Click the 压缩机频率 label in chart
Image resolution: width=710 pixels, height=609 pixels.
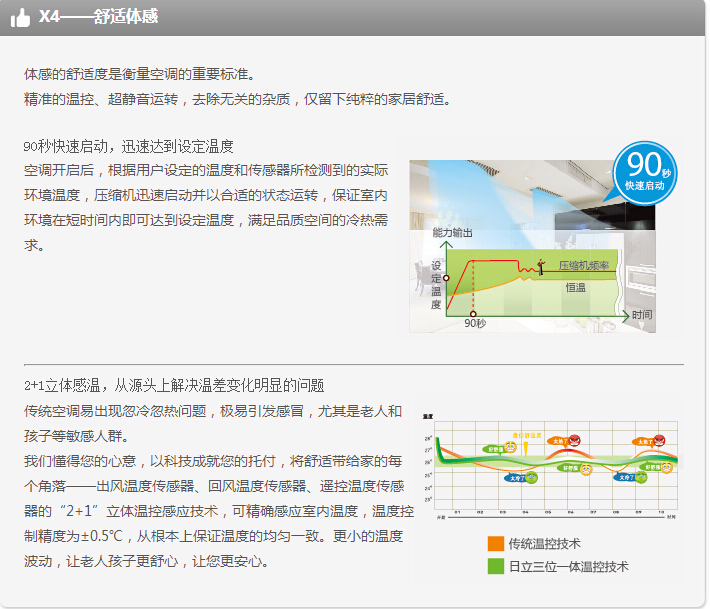[x=584, y=265]
